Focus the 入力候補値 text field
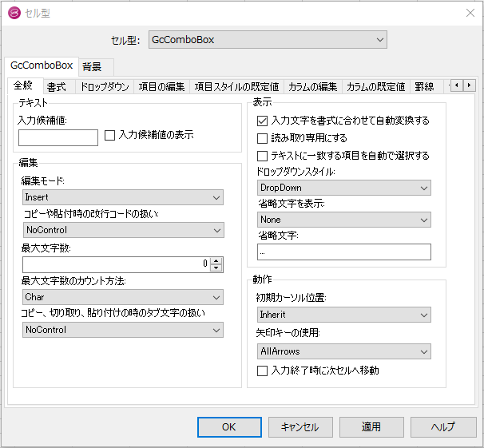Image resolution: width=484 pixels, height=448 pixels. 58,137
